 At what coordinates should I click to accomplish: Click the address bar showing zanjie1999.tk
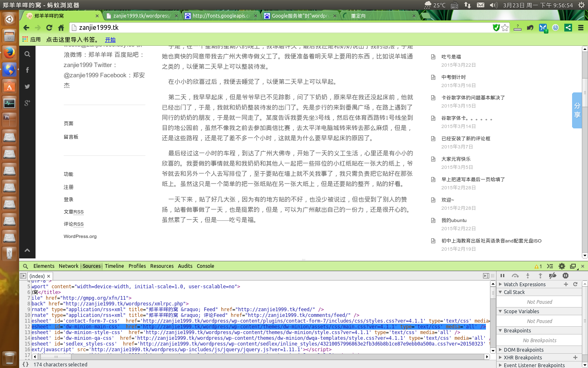282,28
